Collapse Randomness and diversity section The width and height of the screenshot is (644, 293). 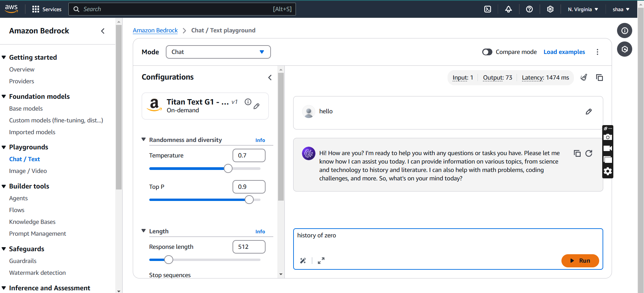click(x=144, y=139)
